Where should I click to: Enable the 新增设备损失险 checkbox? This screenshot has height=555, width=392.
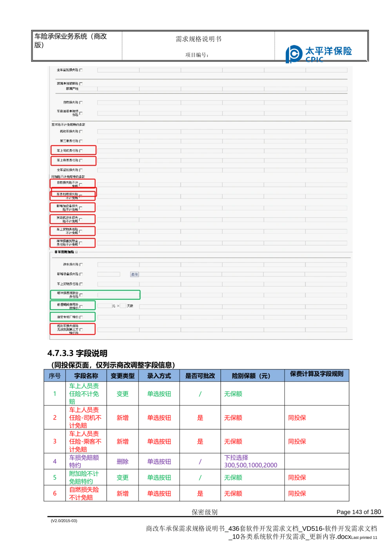coord(81,274)
